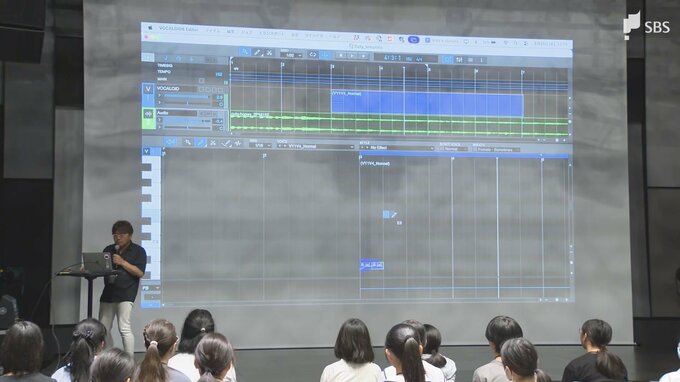Toggle the checkbox in the MAIN row
Image resolution: width=680 pixels, height=382 pixels.
pyautogui.click(x=201, y=80)
